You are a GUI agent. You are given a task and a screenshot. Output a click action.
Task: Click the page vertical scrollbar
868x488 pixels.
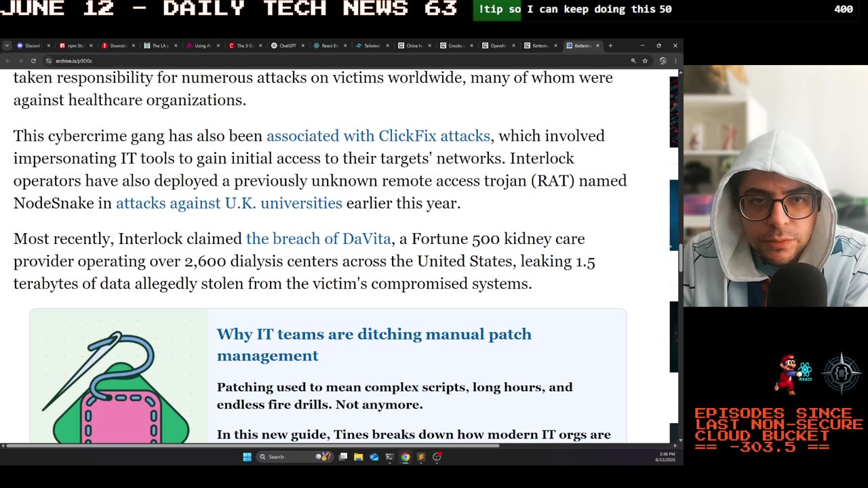click(680, 256)
